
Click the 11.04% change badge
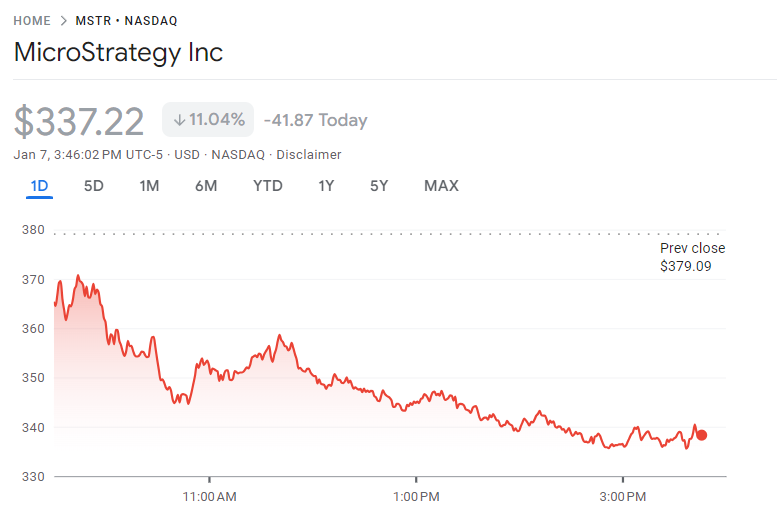[x=208, y=120]
